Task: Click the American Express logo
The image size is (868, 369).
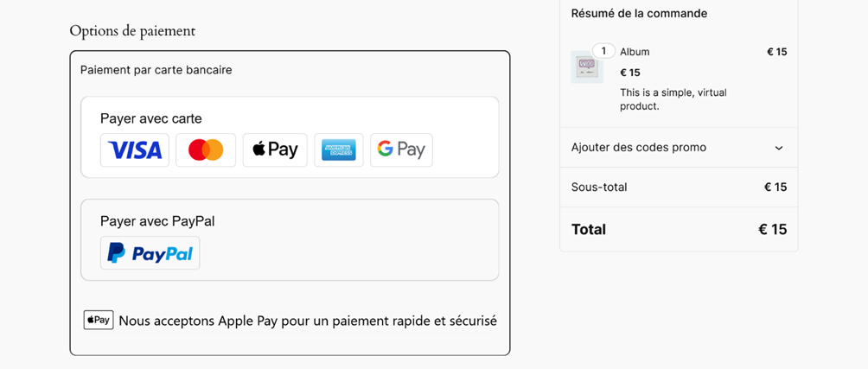Action: coord(339,150)
